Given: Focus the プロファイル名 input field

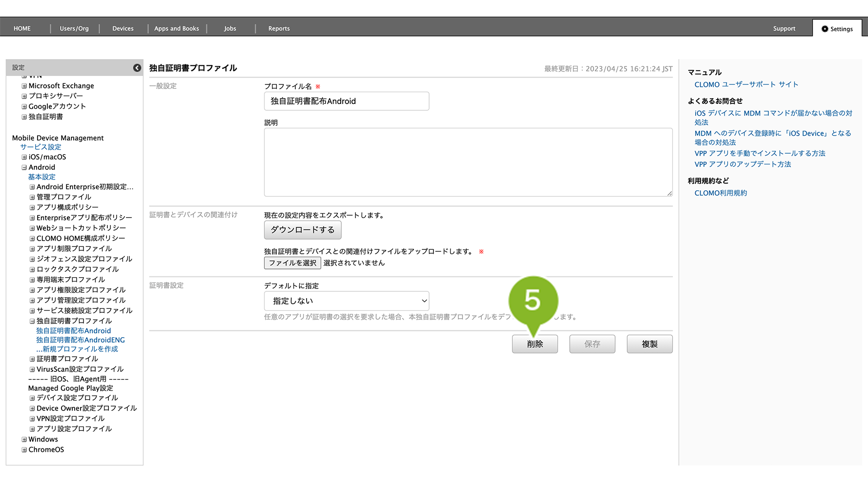Looking at the screenshot, I should coord(347,101).
